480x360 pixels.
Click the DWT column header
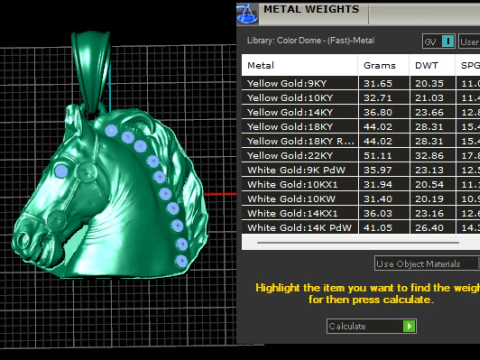click(x=433, y=65)
